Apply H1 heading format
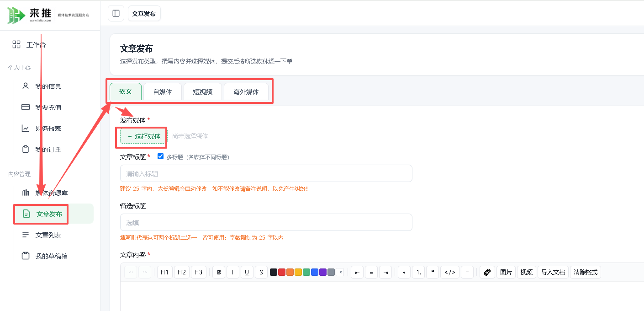Screen dimensions: 644x311 pyautogui.click(x=165, y=272)
